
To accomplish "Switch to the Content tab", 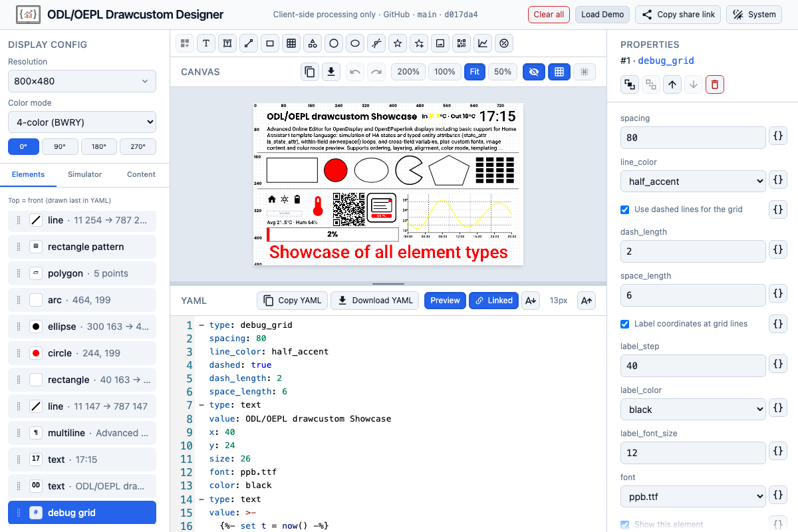I will 141,174.
